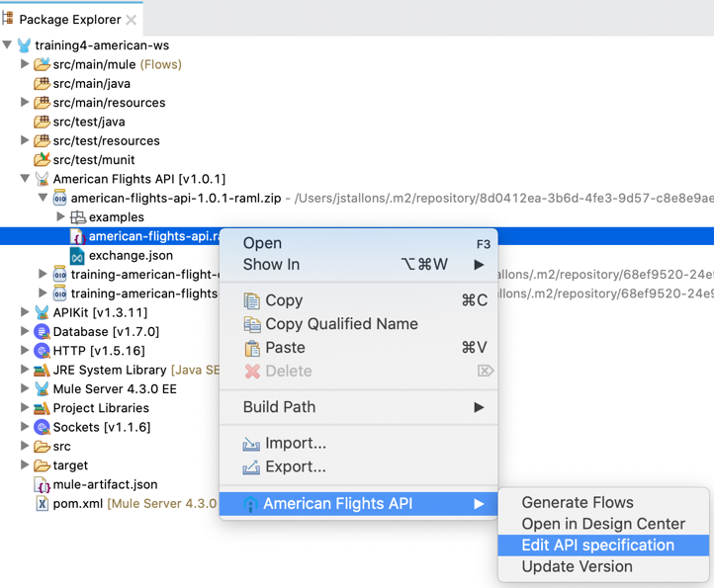Choose Edit API specification

coord(603,546)
